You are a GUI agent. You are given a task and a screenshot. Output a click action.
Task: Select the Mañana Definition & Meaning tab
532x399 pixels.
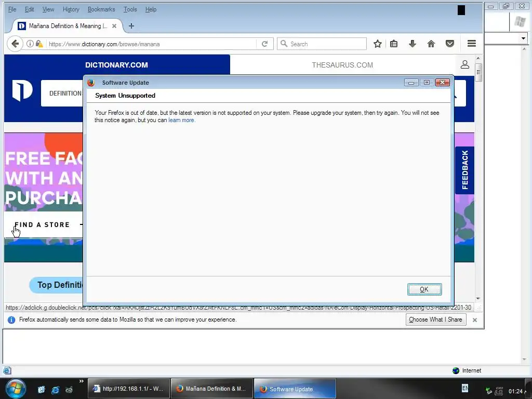[67, 26]
